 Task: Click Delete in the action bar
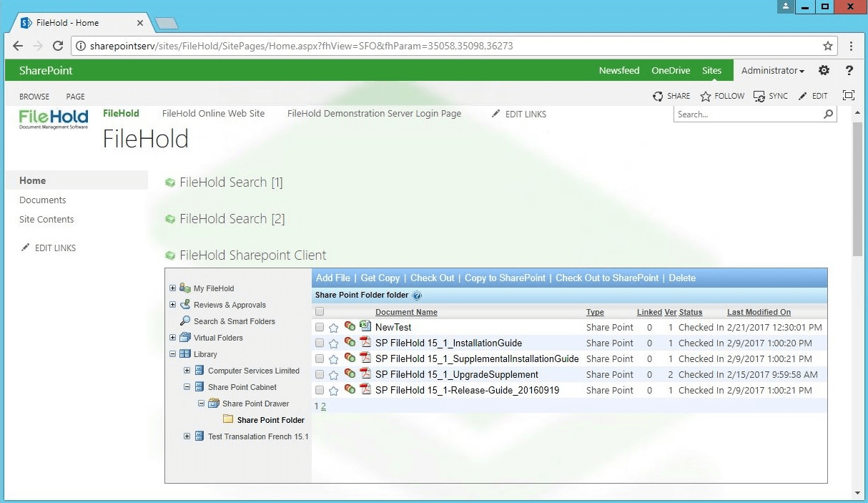(682, 278)
